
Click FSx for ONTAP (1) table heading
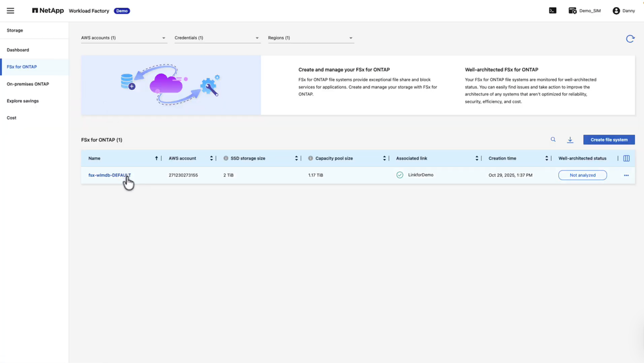101,140
